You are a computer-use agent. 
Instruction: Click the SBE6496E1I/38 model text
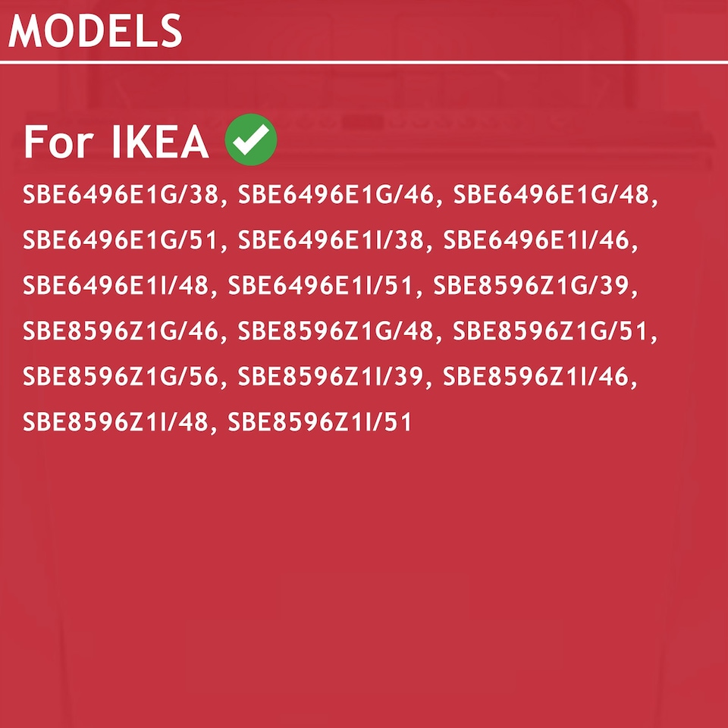(332, 241)
